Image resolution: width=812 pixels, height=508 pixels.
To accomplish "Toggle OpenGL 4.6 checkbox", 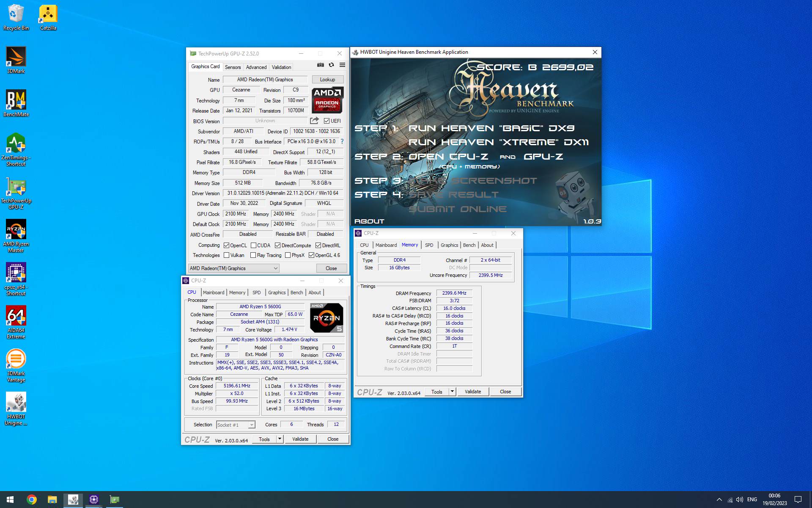I will [311, 255].
